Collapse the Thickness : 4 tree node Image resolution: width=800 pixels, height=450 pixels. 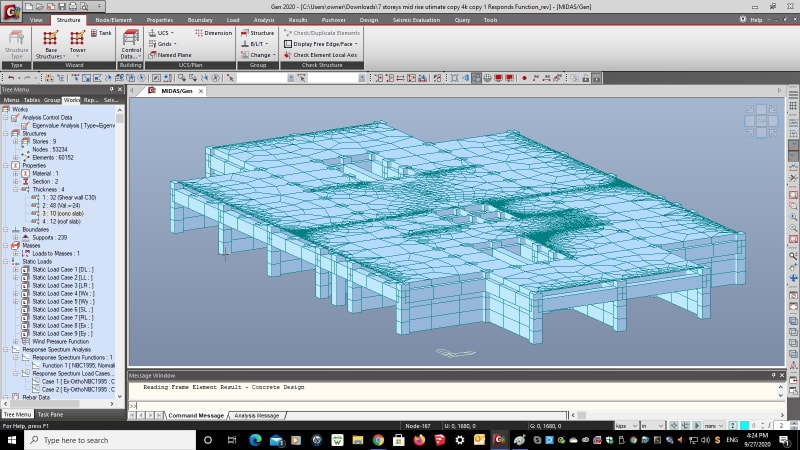tap(15, 189)
